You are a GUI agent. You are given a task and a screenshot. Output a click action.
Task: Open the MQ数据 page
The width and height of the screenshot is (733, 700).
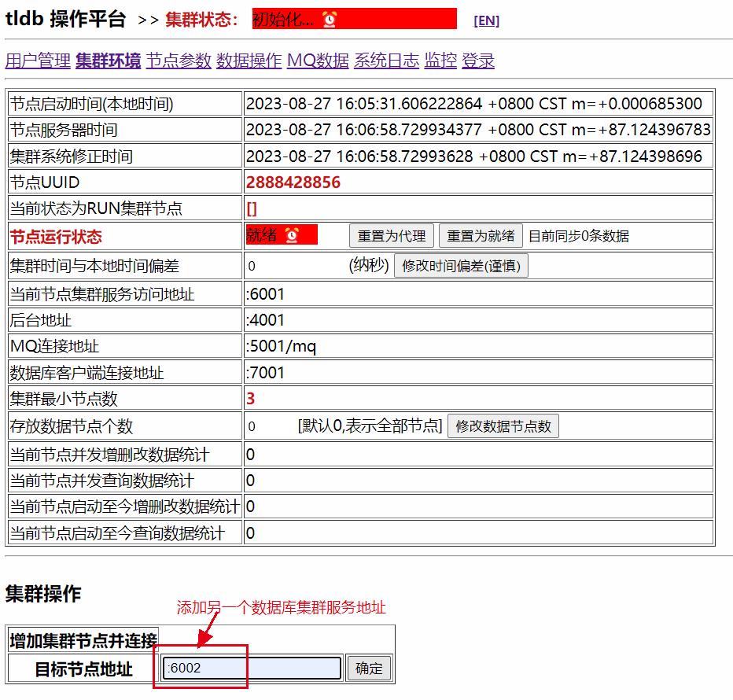(x=318, y=61)
